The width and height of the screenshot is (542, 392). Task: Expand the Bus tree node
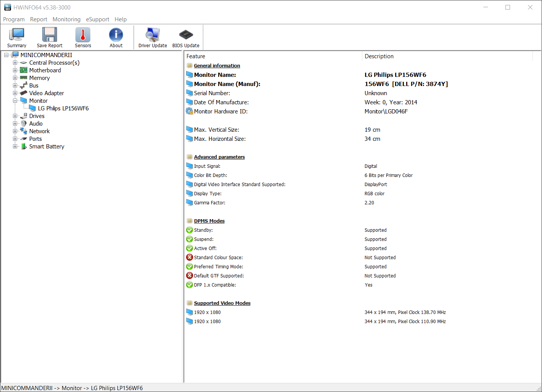point(15,86)
